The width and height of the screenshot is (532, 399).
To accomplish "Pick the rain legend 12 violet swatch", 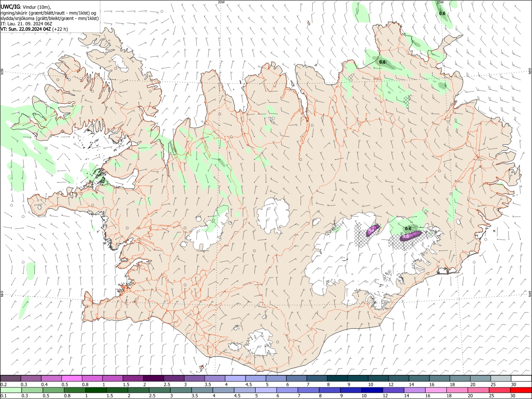I will 393,390.
